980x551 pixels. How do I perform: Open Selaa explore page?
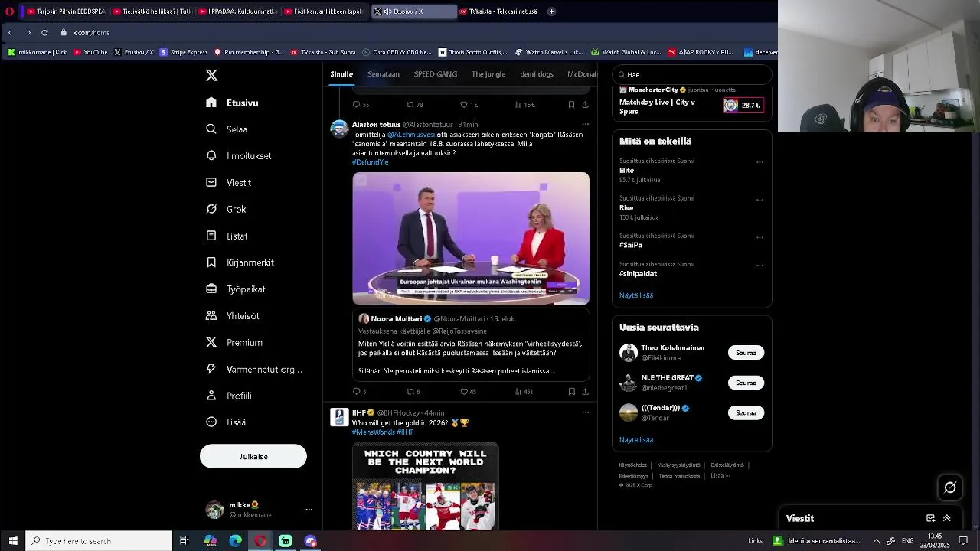[227, 129]
